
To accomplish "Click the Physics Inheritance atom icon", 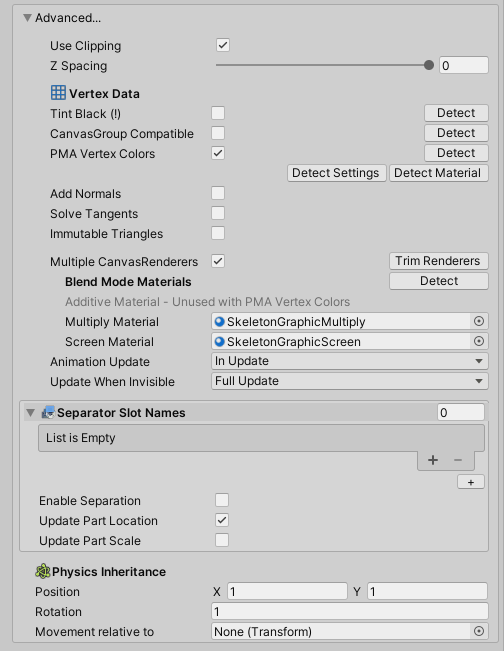I will coord(42,571).
